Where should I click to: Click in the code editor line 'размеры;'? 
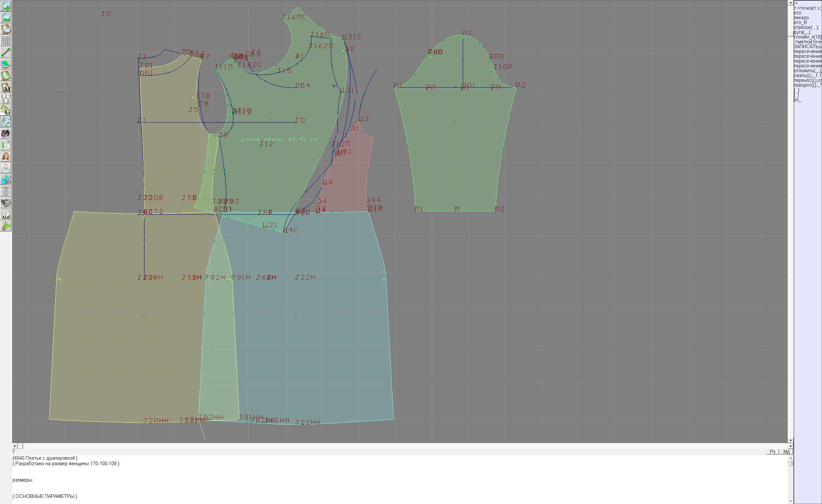(23, 480)
